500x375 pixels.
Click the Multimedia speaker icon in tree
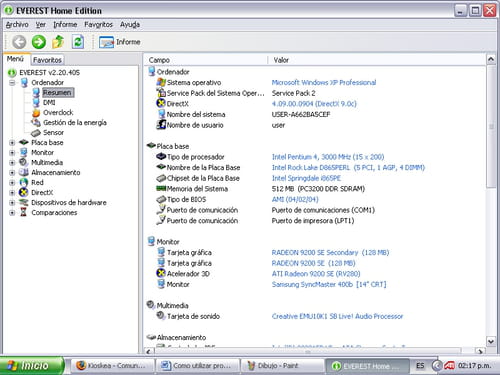coord(24,162)
